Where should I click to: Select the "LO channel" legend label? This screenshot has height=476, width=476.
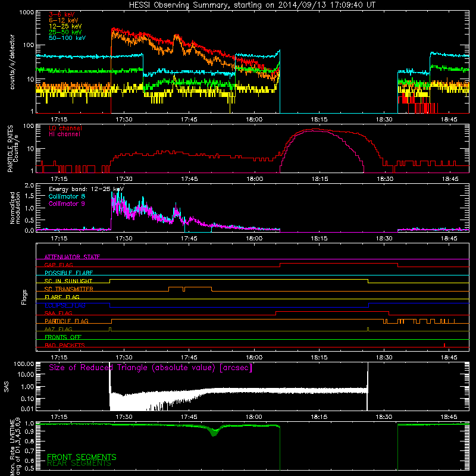65,128
